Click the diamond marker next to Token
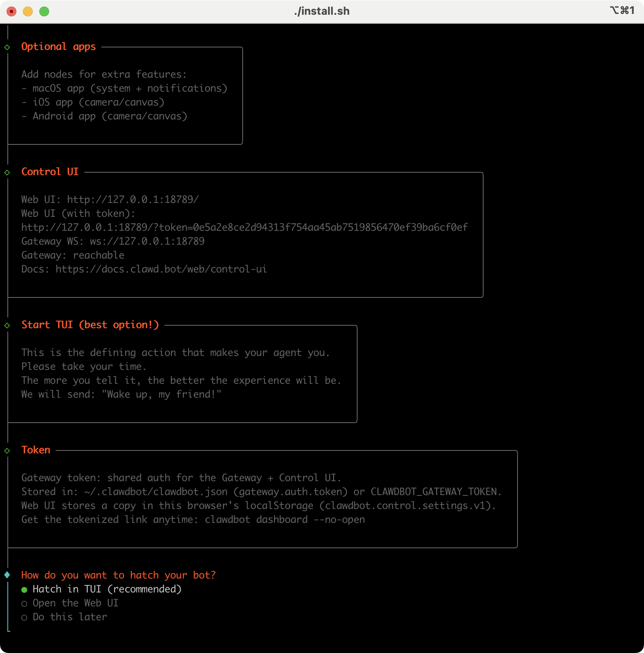The image size is (644, 653). click(7, 451)
